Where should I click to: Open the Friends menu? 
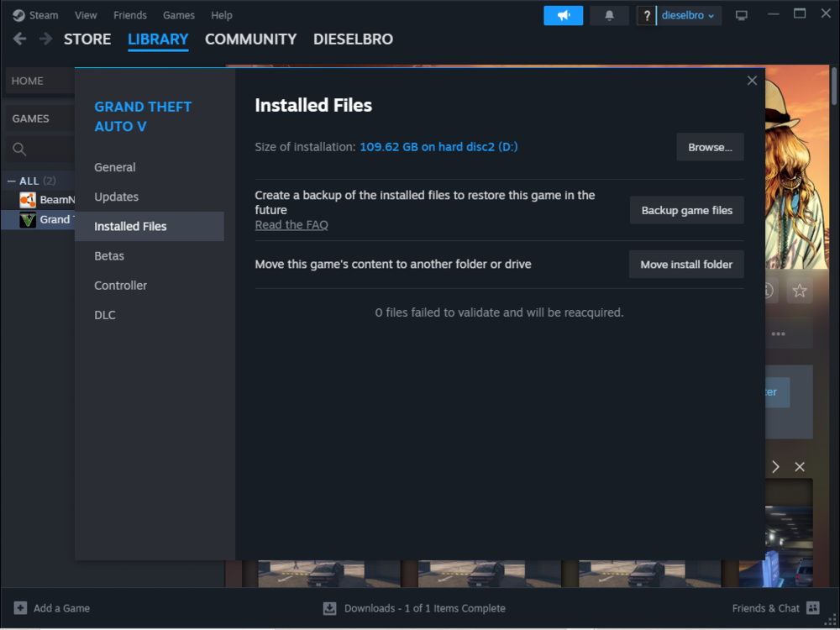[129, 14]
